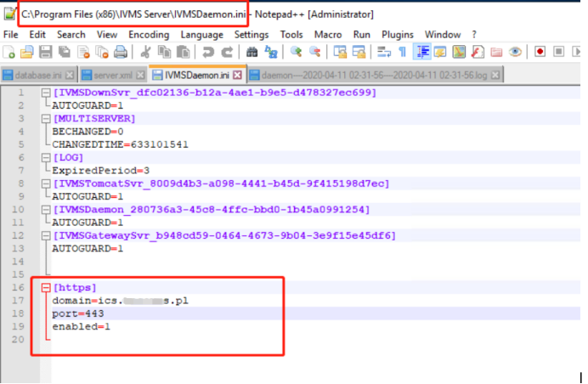588x384 pixels.
Task: Redo the last undone edit
Action: pyautogui.click(x=227, y=52)
